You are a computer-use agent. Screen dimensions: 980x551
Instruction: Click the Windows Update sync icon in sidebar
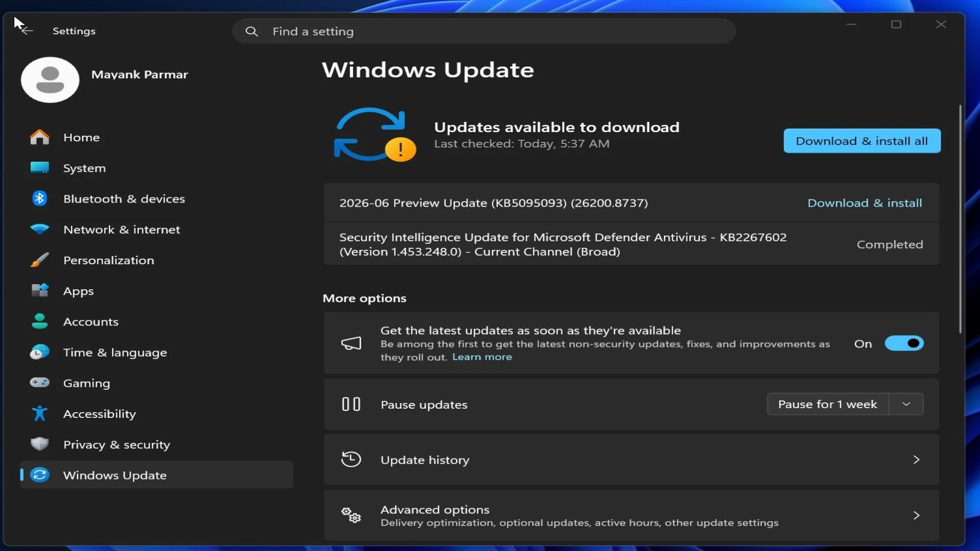coord(40,475)
